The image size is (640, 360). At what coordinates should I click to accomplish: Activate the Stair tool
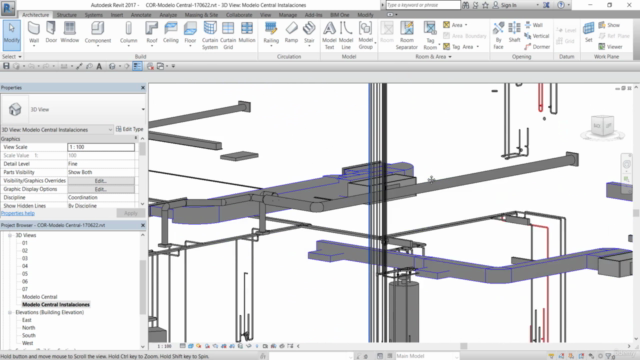309,33
